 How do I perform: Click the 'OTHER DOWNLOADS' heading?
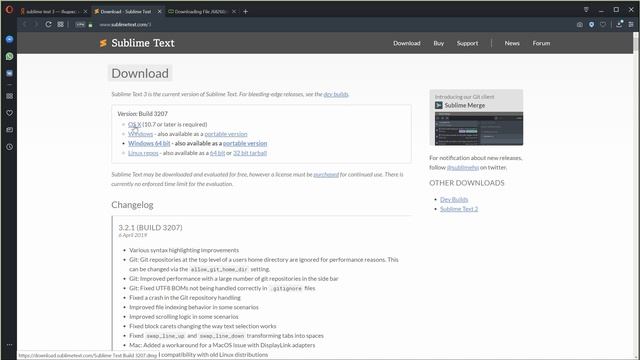click(467, 183)
